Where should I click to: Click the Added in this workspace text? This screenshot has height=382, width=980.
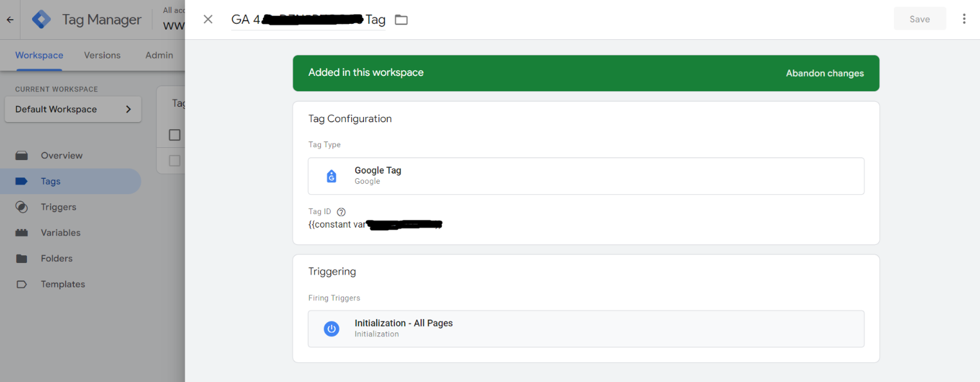[x=366, y=73]
